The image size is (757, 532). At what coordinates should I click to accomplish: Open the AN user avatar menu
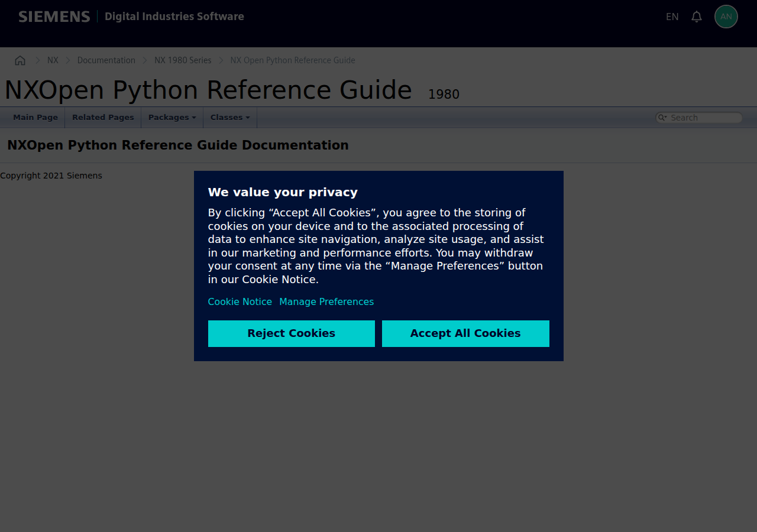(726, 17)
